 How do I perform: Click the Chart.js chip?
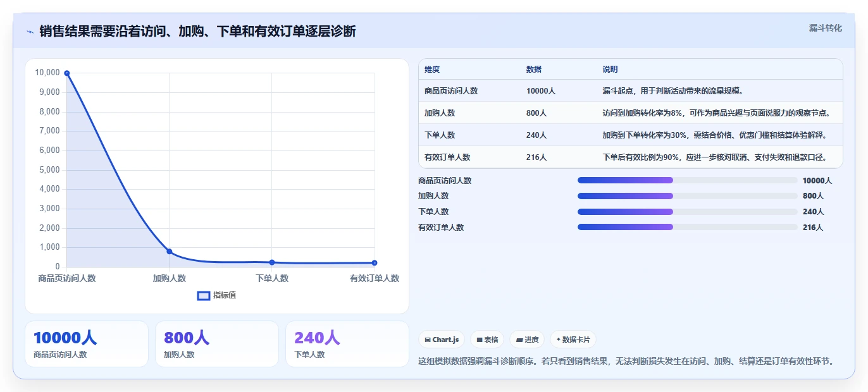tap(442, 340)
